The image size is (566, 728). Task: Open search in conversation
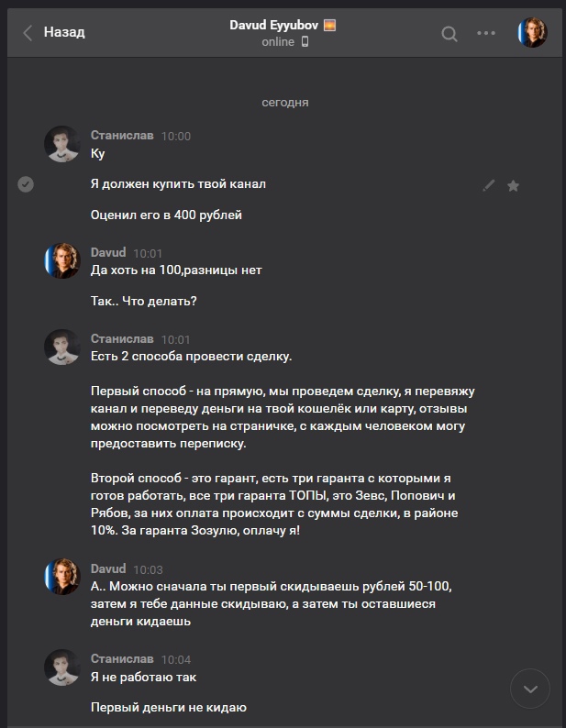tap(449, 34)
